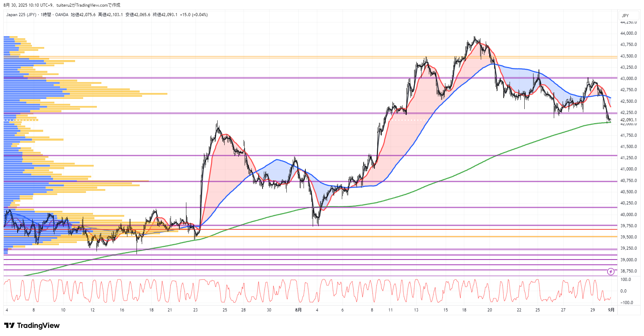Screen dimensions: 644x336
Task: Click the date label 23 on time axis
Action: [x=195, y=310]
